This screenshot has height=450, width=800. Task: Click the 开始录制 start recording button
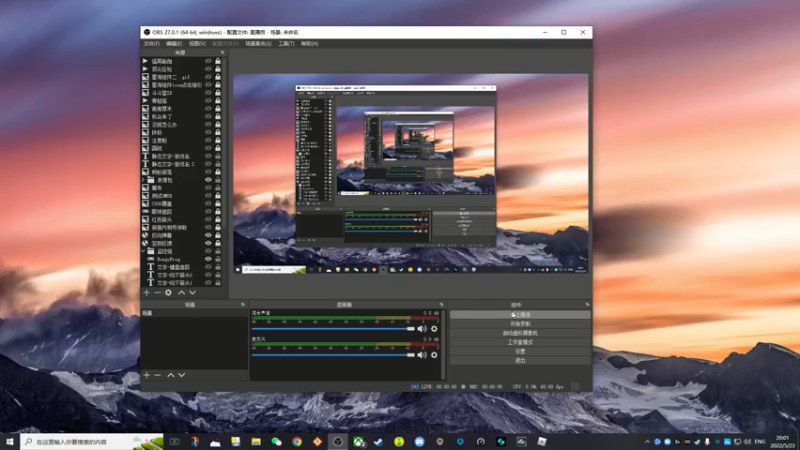click(x=520, y=324)
